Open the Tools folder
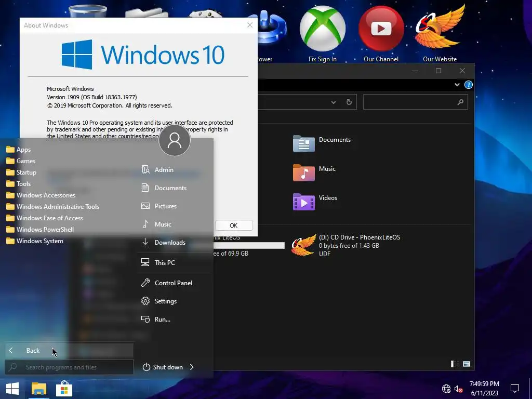 (x=19, y=183)
